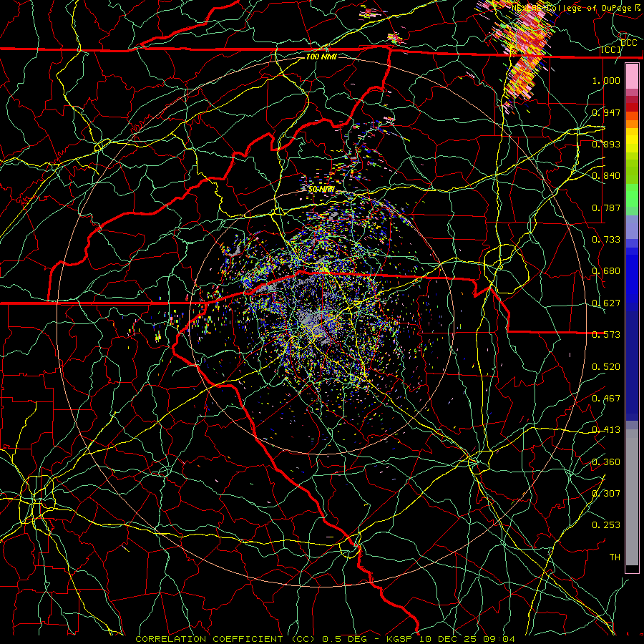This screenshot has height=644, width=644.
Task: Click the 0.947 scale value
Action: click(606, 112)
